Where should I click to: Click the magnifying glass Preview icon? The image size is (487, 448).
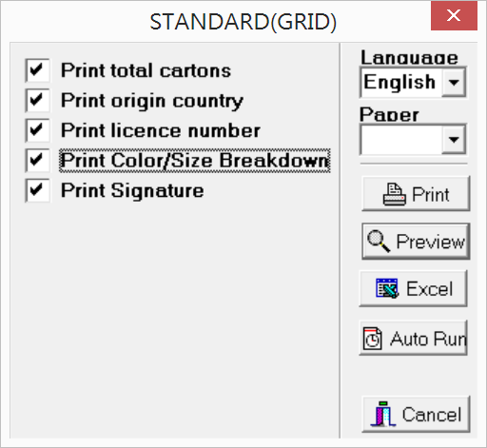(378, 242)
